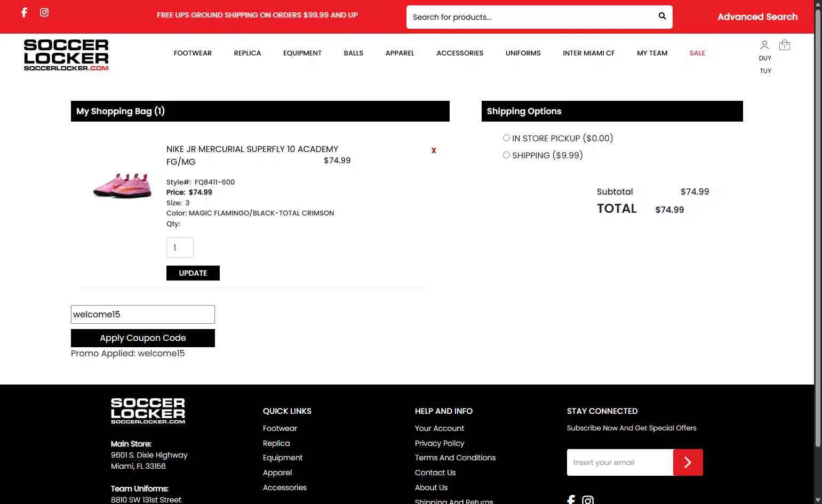
Task: Open the footer Instagram icon
Action: (588, 500)
